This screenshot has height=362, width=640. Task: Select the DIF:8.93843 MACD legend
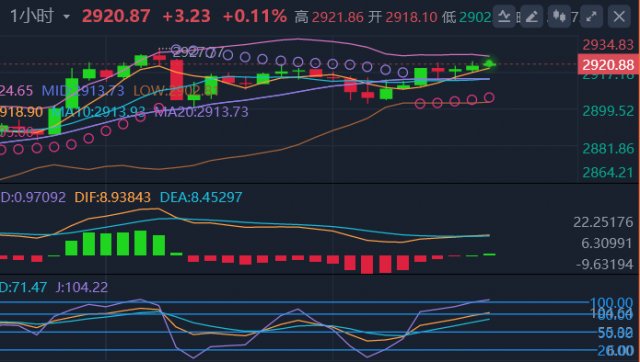click(112, 198)
